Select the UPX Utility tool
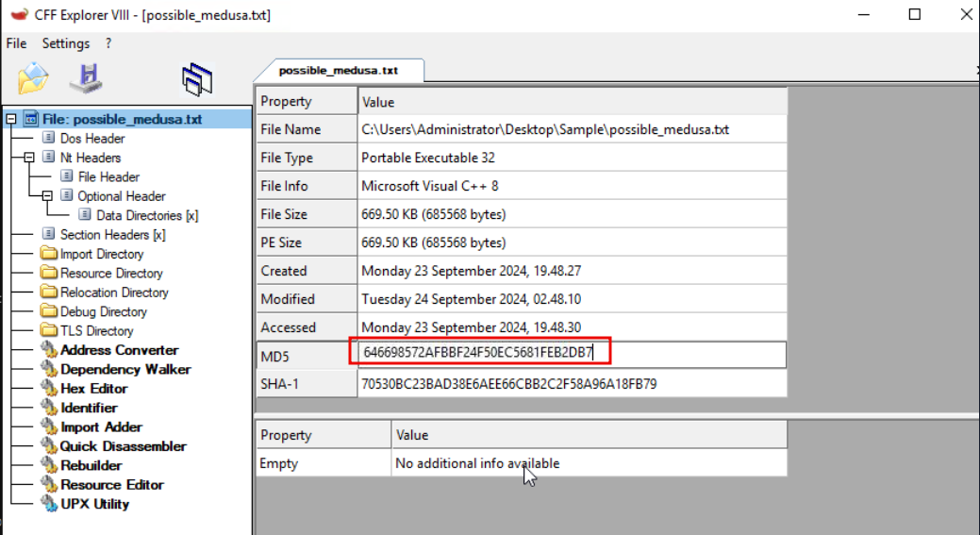Viewport: 980px width, 535px height. click(x=94, y=504)
